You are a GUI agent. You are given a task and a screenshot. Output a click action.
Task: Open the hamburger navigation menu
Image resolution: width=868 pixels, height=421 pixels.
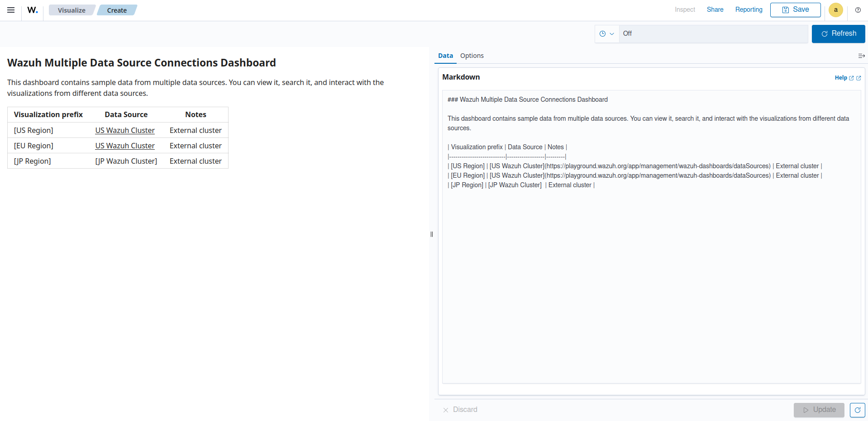[11, 10]
